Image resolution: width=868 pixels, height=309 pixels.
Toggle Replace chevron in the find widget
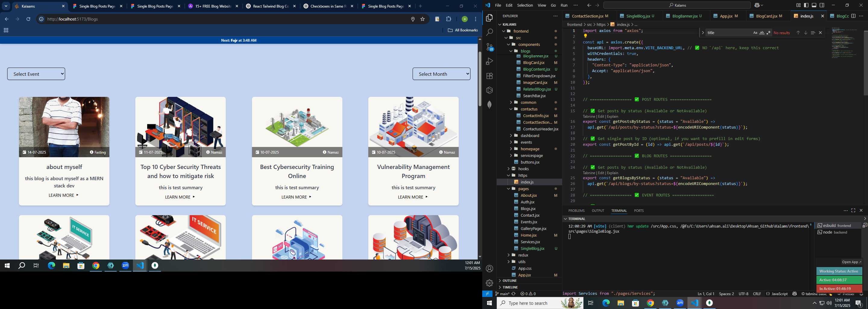pyautogui.click(x=703, y=33)
